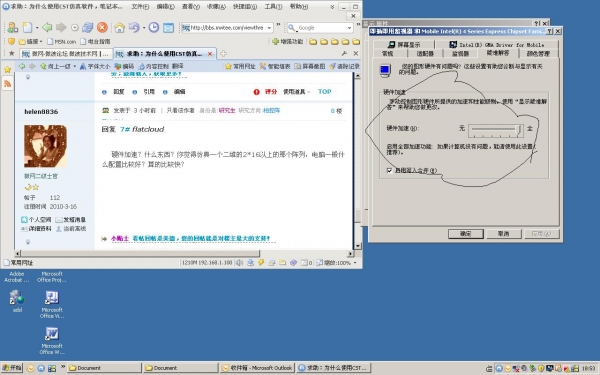Click the green Back arrow in browser toolbar
Image resolution: width=600 pixels, height=375 pixels.
point(47,28)
